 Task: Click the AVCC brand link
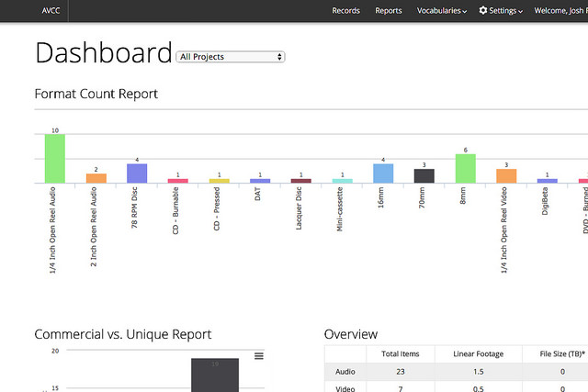click(50, 11)
